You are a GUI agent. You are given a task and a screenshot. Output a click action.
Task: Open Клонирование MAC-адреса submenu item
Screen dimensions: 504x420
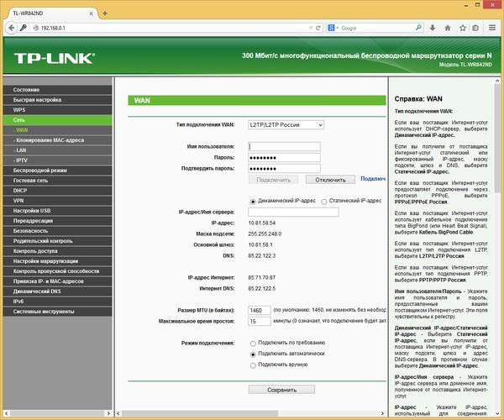[x=58, y=140]
